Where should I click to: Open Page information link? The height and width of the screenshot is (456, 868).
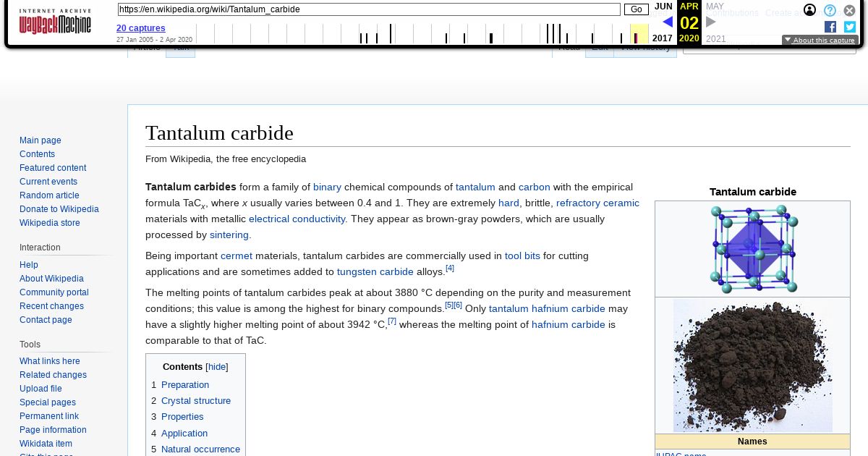53,430
